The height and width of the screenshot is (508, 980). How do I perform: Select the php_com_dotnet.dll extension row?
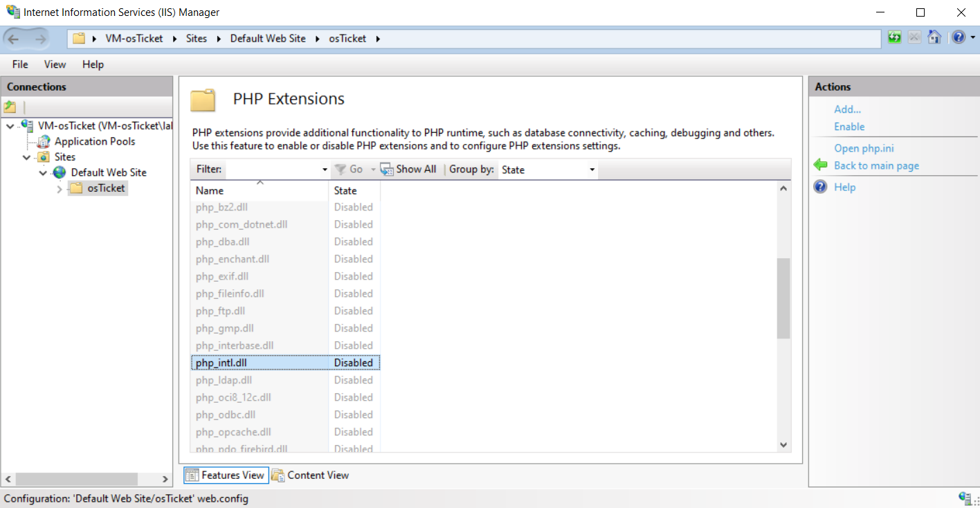285,224
